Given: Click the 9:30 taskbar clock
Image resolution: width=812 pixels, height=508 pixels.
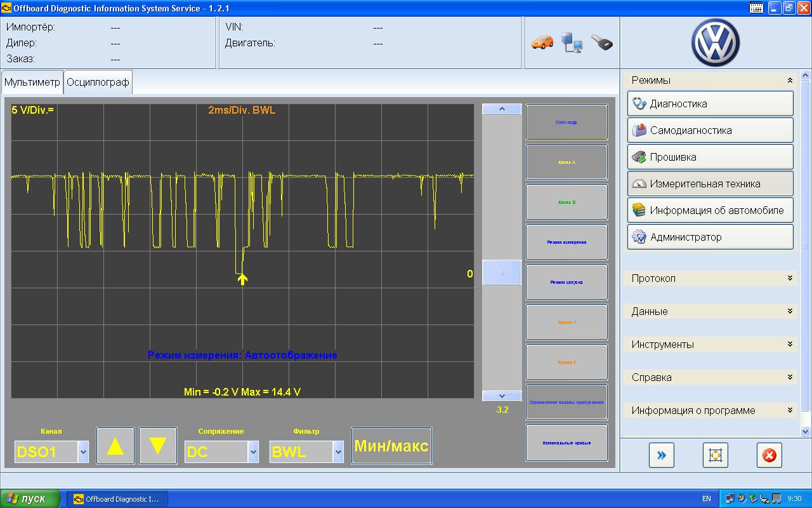Looking at the screenshot, I should point(794,498).
